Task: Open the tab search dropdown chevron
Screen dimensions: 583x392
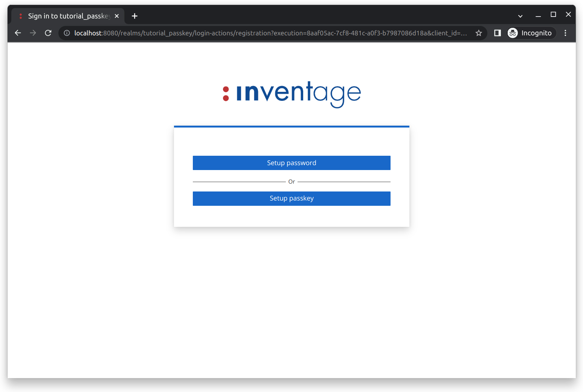Action: coord(520,16)
